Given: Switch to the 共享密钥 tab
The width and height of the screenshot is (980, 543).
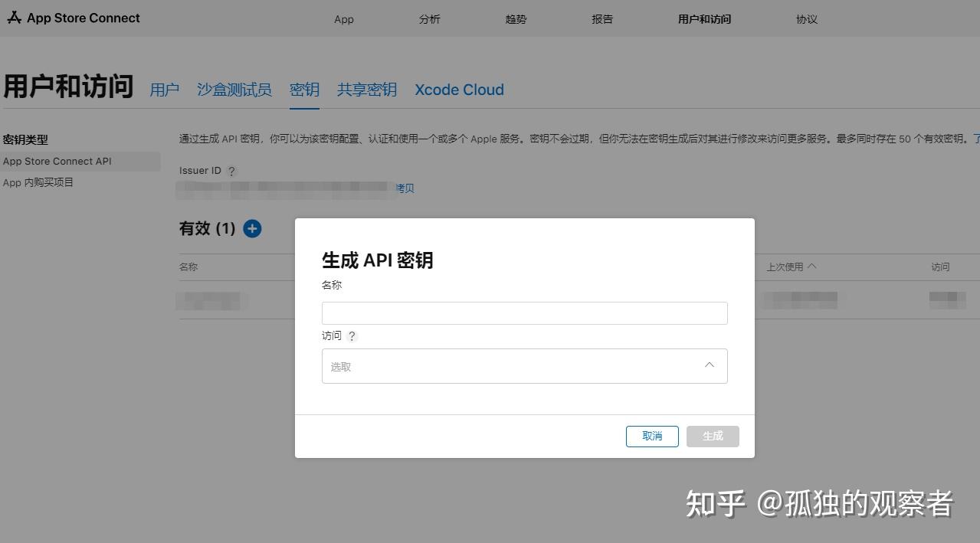Looking at the screenshot, I should coord(366,90).
